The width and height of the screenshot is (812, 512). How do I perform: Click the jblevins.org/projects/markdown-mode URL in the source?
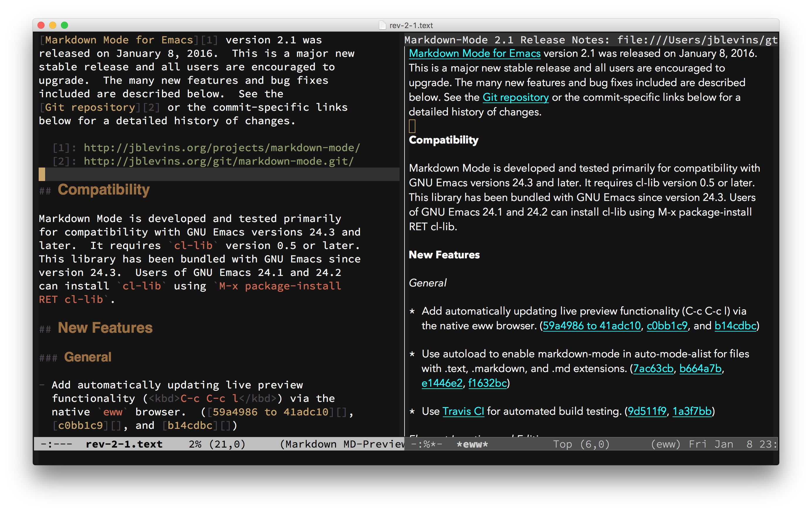222,148
